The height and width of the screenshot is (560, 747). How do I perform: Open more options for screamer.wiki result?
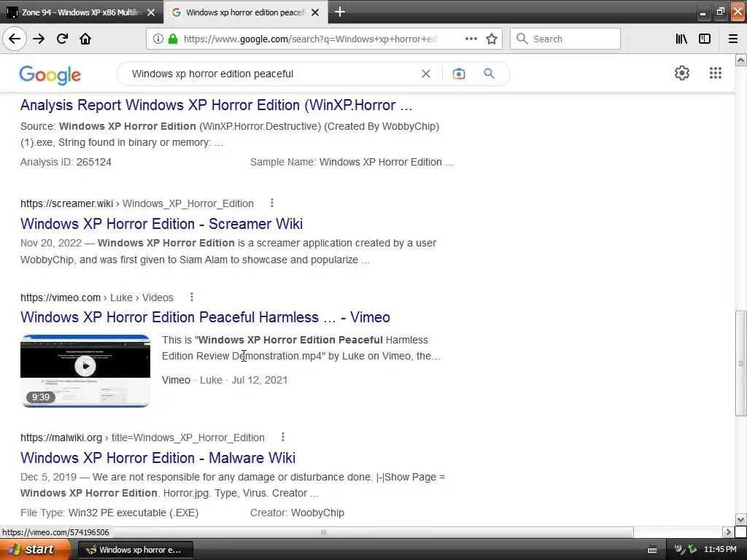coord(272,203)
